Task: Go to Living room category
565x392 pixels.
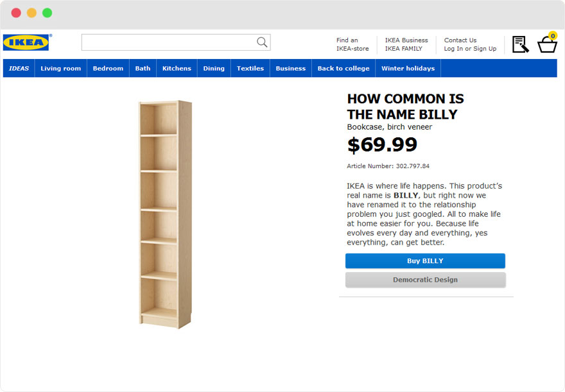Action: click(61, 69)
